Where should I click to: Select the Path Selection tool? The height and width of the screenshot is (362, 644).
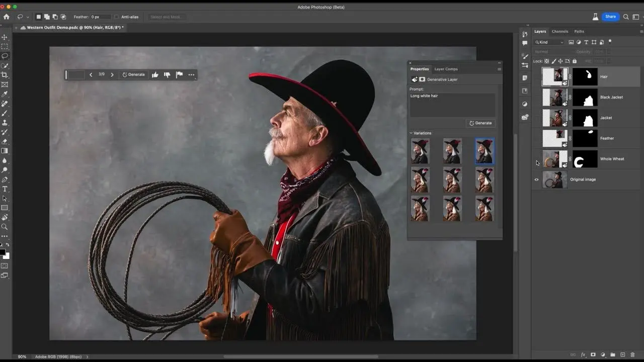(5, 199)
